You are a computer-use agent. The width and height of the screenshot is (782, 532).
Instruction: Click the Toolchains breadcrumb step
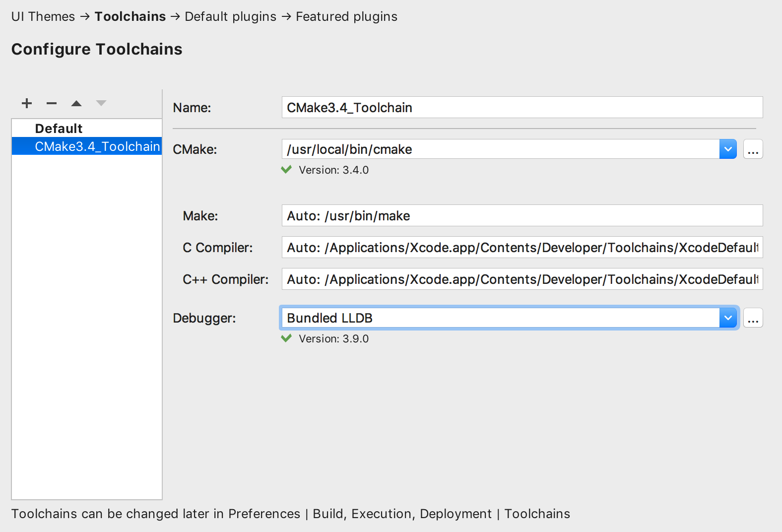click(x=130, y=17)
